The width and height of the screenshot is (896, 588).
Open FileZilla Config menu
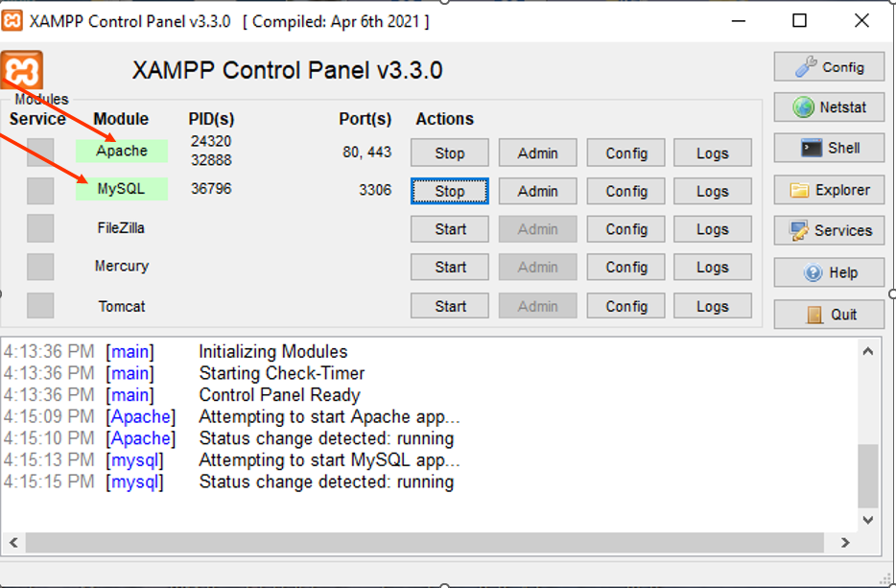click(x=626, y=229)
